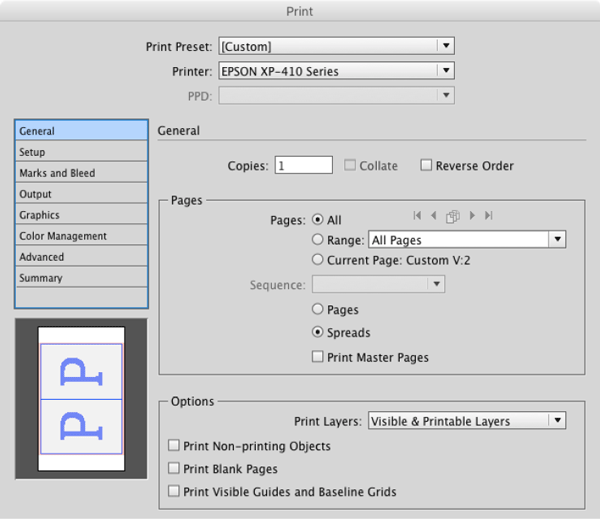The width and height of the screenshot is (600, 519).
Task: Select the Spreads radio button
Action: [318, 332]
